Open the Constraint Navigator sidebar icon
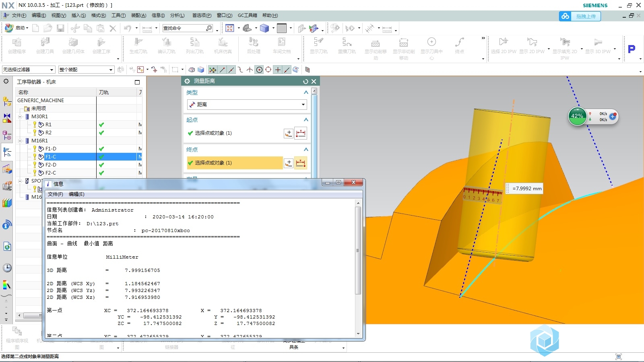The width and height of the screenshot is (644, 362). (x=7, y=118)
